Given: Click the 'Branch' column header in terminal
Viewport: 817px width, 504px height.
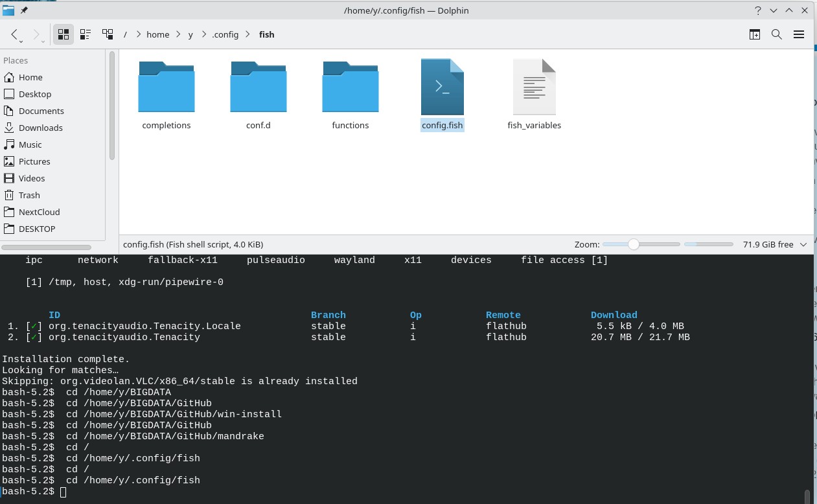Looking at the screenshot, I should (x=328, y=315).
